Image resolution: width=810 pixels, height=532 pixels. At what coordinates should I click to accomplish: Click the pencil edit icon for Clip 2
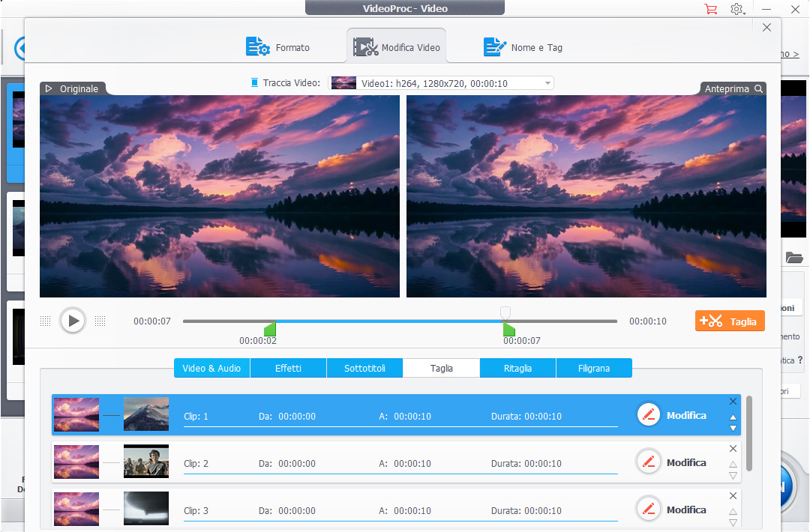[649, 462]
